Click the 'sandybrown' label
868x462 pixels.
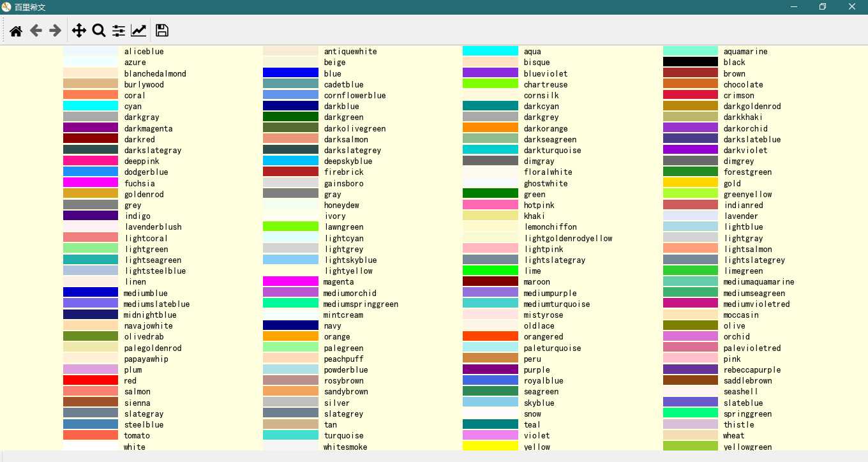(x=346, y=391)
